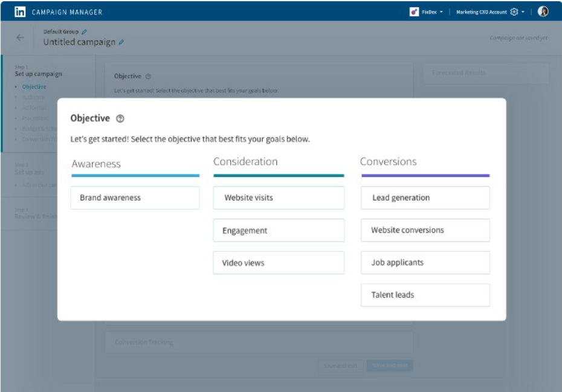Click the "Campaign not saved yet" status text

coord(518,37)
